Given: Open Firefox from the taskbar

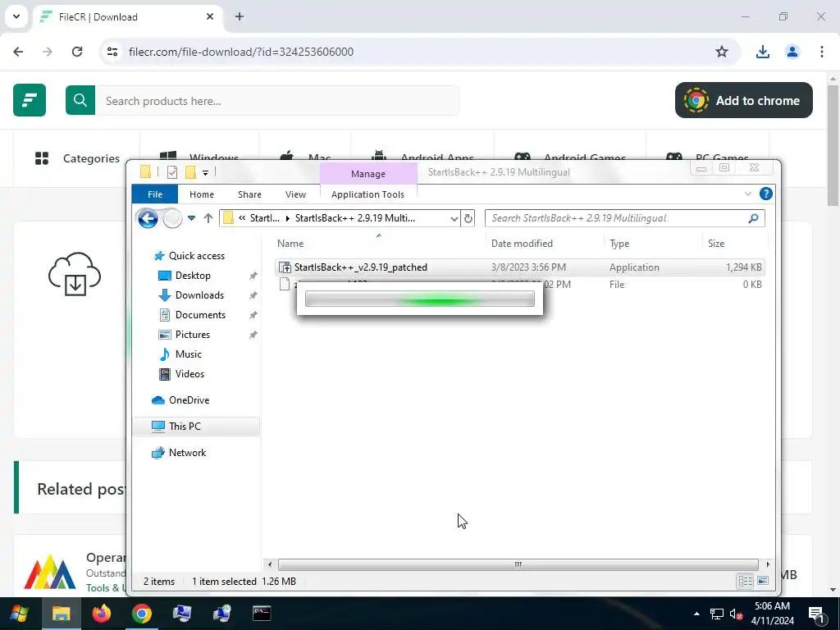Looking at the screenshot, I should (x=101, y=614).
